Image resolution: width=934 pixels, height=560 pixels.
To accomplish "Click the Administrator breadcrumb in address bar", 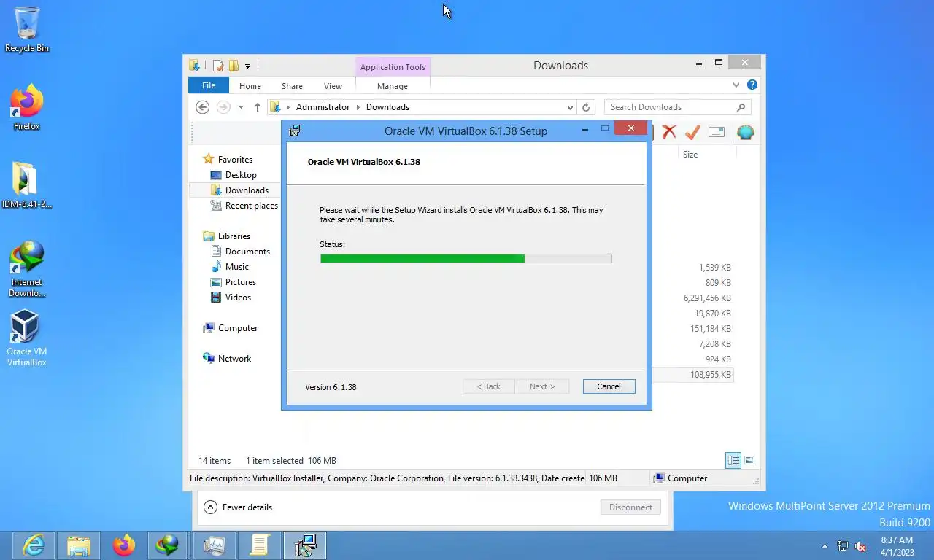I will click(323, 107).
